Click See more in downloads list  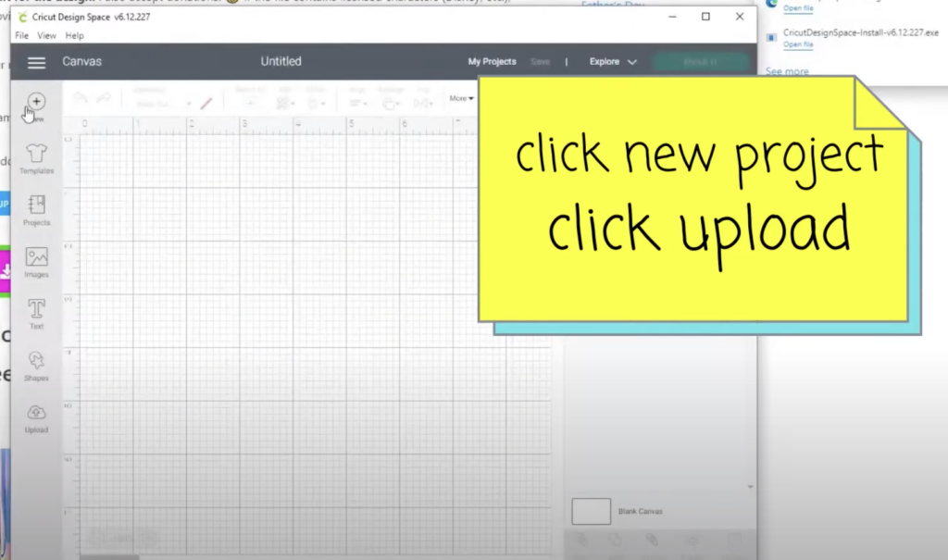coord(786,71)
